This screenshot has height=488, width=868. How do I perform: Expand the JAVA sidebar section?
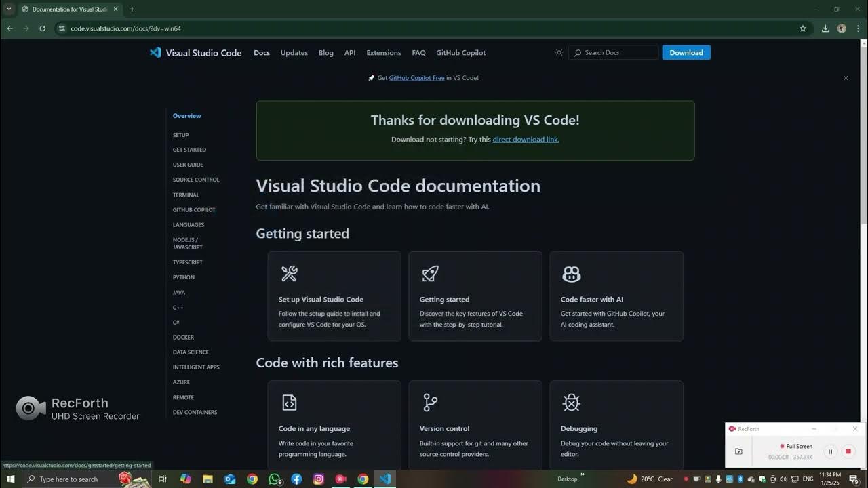click(179, 293)
